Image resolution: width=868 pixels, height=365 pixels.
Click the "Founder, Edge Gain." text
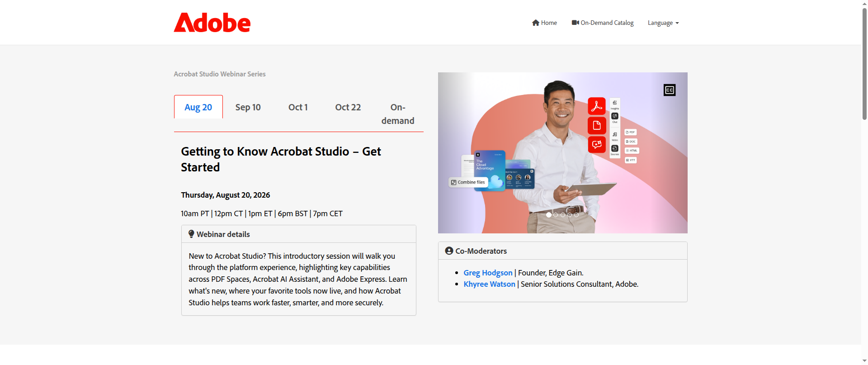551,273
